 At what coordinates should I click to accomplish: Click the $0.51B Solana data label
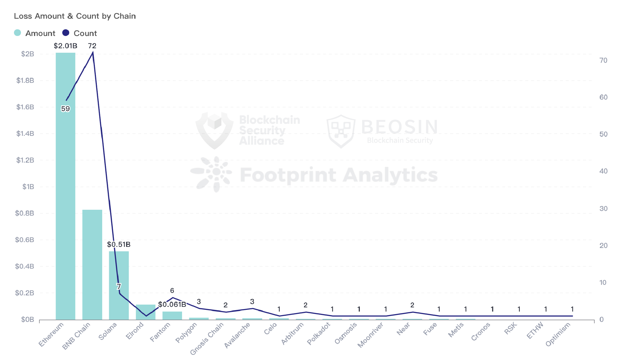119,245
